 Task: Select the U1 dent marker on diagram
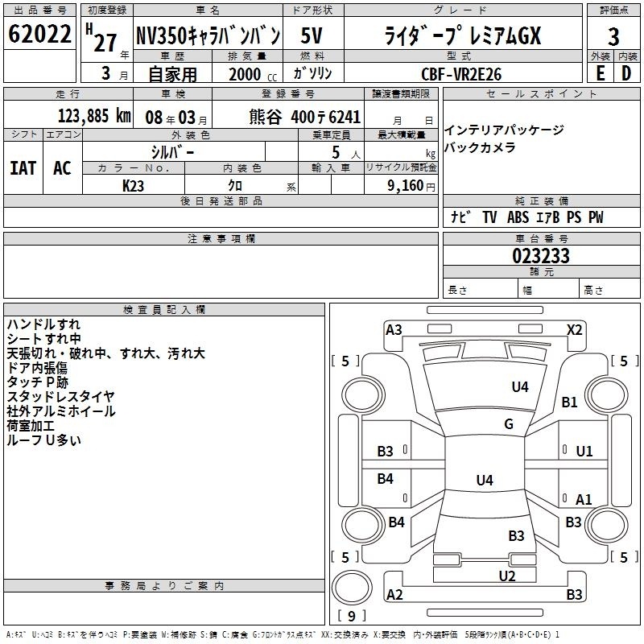(584, 452)
